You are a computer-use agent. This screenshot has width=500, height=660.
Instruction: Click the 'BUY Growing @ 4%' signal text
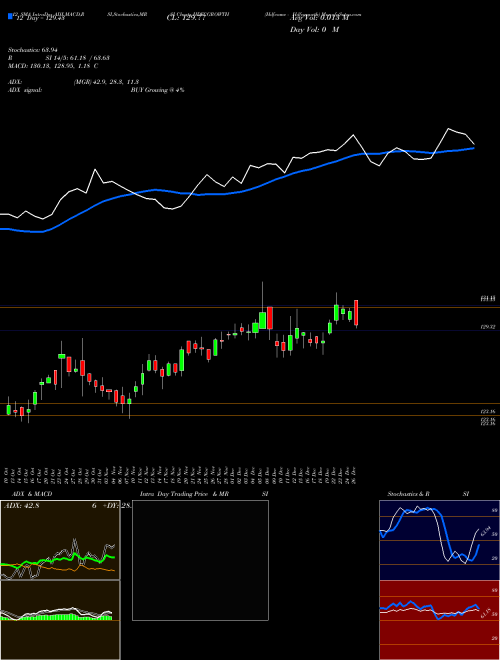[157, 90]
